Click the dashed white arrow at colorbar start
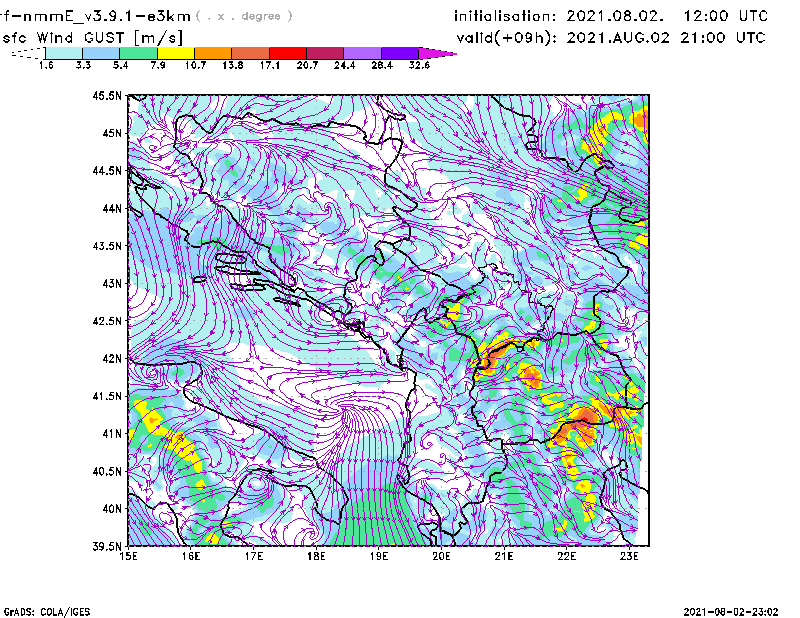This screenshot has height=618, width=800. point(28,53)
